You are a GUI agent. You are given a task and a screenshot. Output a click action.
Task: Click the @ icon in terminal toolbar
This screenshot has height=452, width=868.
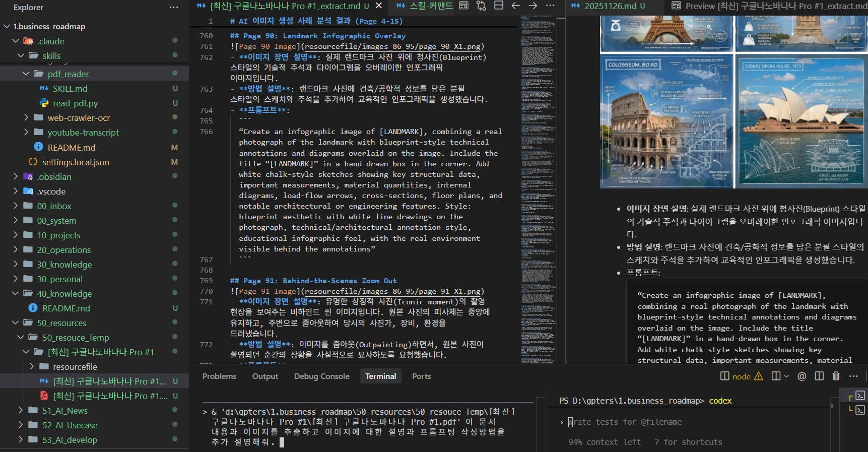tap(802, 376)
